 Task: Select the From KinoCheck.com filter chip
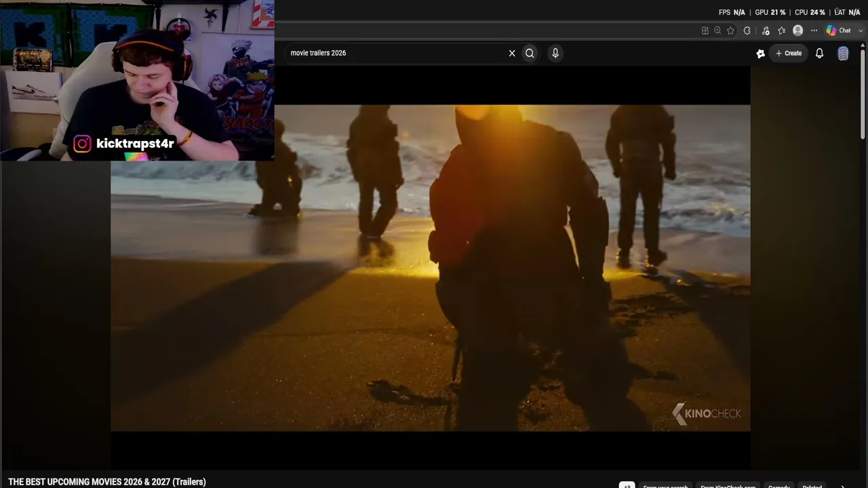(x=728, y=486)
